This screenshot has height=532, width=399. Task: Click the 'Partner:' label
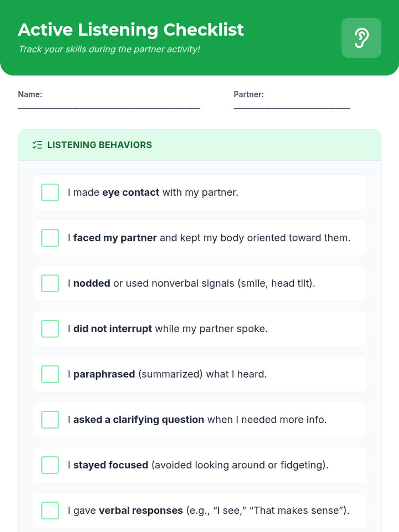pyautogui.click(x=248, y=94)
